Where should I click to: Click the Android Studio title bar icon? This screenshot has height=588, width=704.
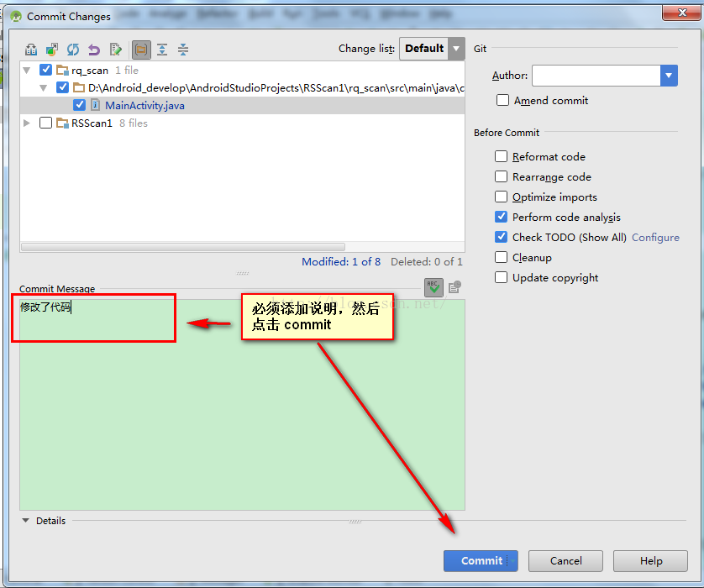[x=16, y=17]
